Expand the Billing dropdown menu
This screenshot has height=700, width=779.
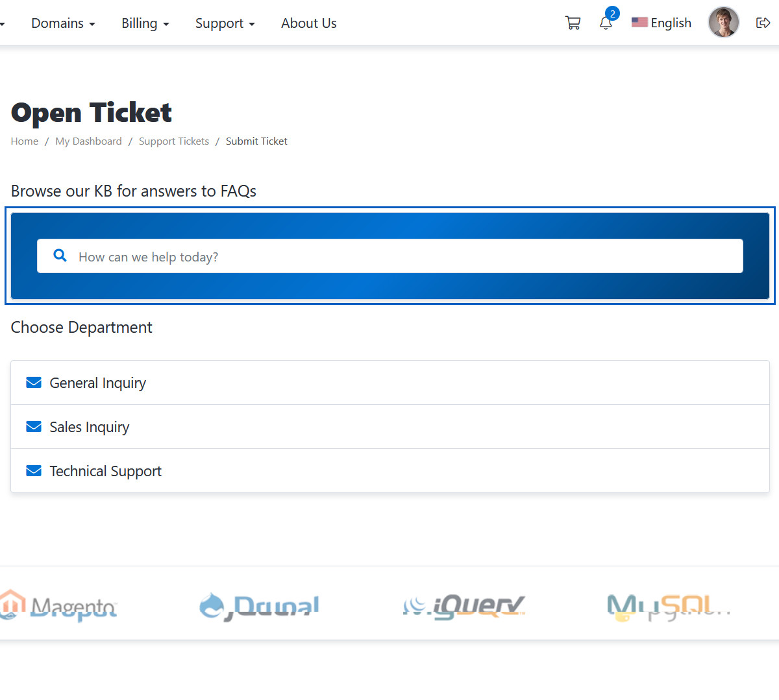tap(145, 23)
